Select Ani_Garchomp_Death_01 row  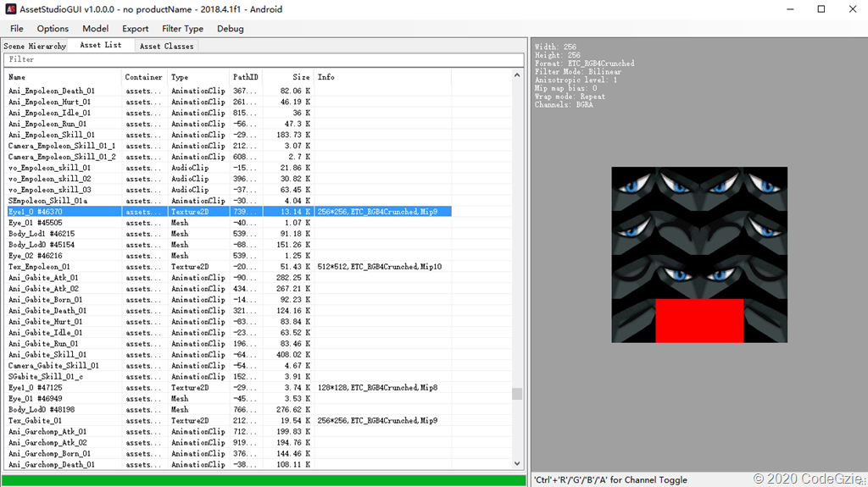pos(229,464)
